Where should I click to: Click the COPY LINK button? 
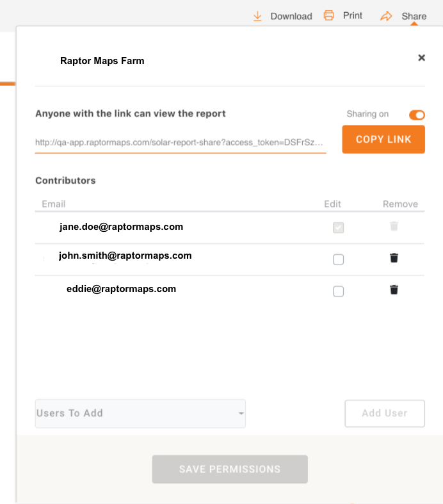pos(383,139)
